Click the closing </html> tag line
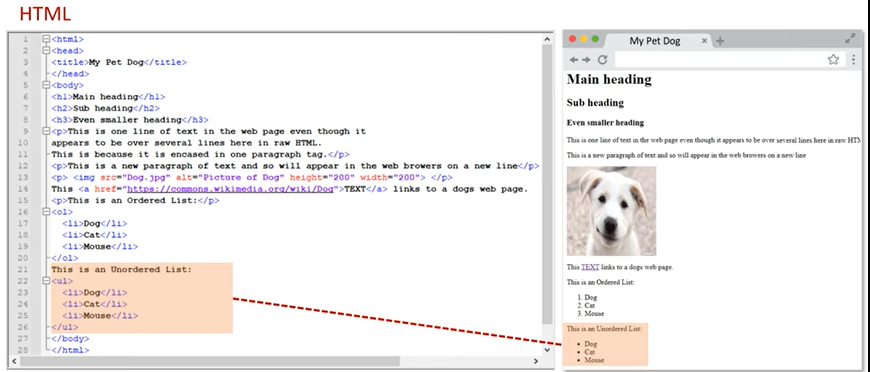Viewport: 870px width, 372px height. 70,350
